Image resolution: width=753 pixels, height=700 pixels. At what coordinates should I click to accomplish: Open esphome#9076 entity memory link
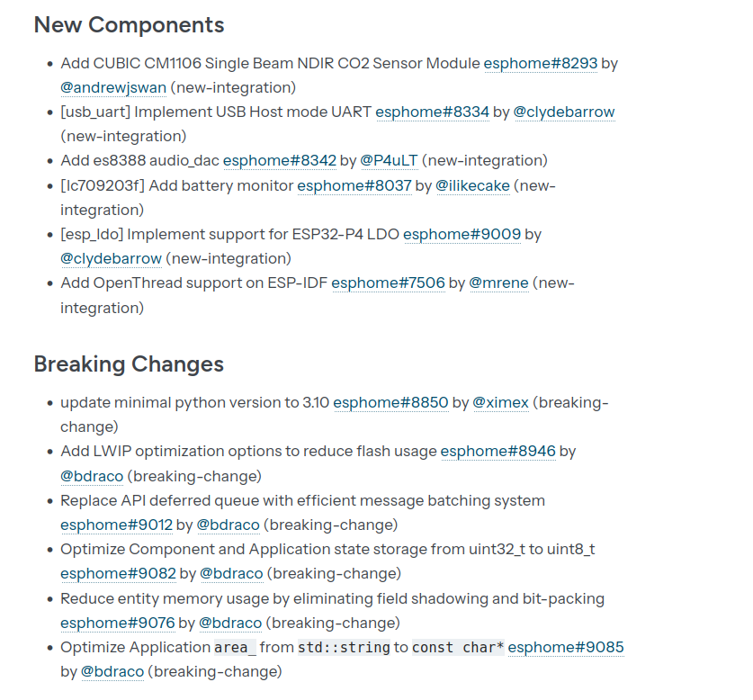pos(118,624)
